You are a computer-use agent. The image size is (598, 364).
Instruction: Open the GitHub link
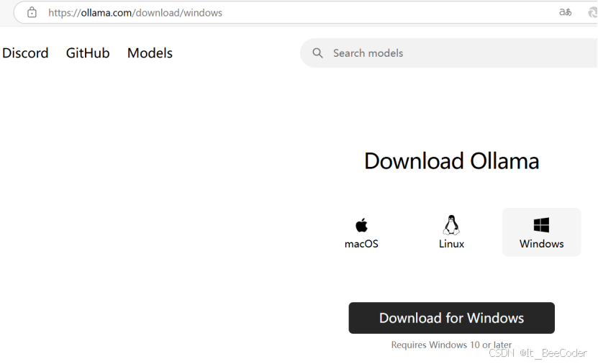[x=88, y=53]
